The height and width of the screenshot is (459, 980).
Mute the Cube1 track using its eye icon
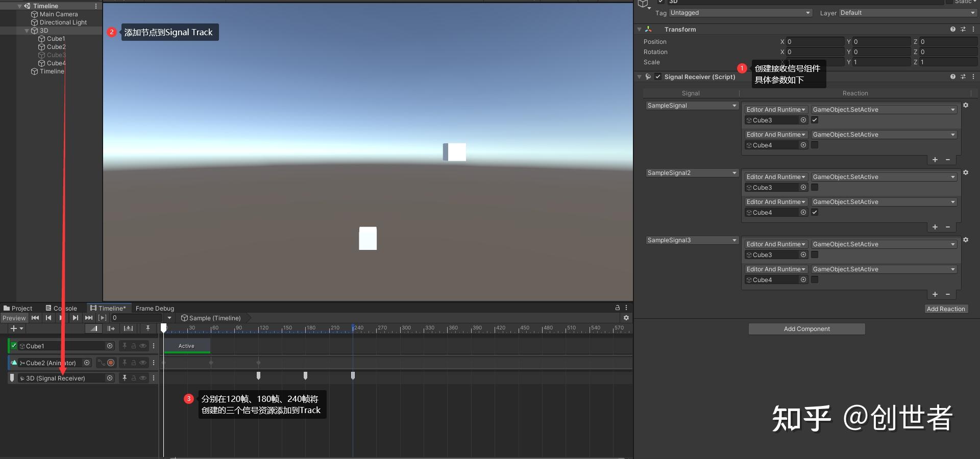click(143, 346)
